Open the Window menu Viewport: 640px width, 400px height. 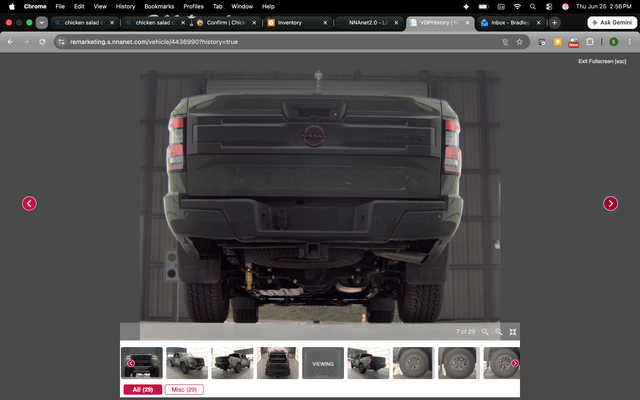[242, 7]
